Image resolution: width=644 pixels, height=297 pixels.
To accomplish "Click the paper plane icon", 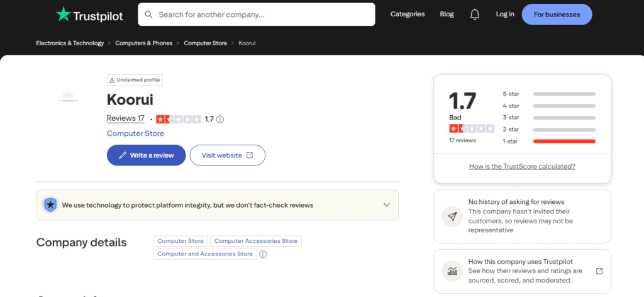I will tap(452, 216).
